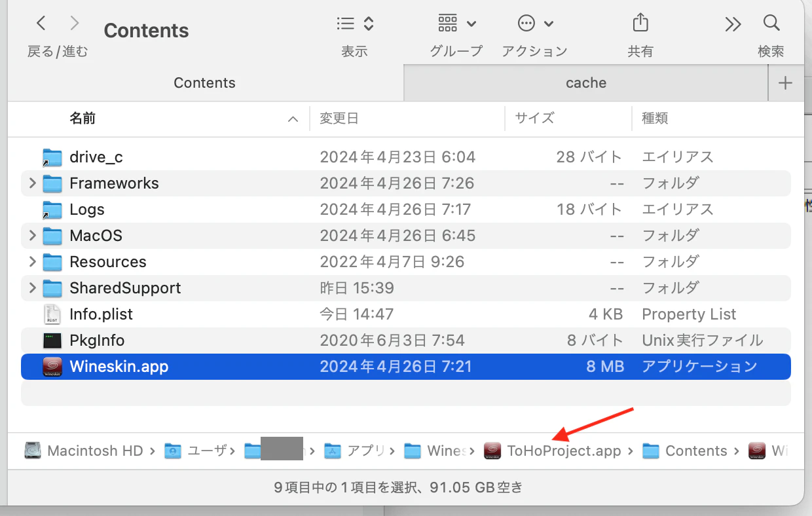812x516 pixels.
Task: Select the PkgInfo executable icon
Action: point(52,341)
